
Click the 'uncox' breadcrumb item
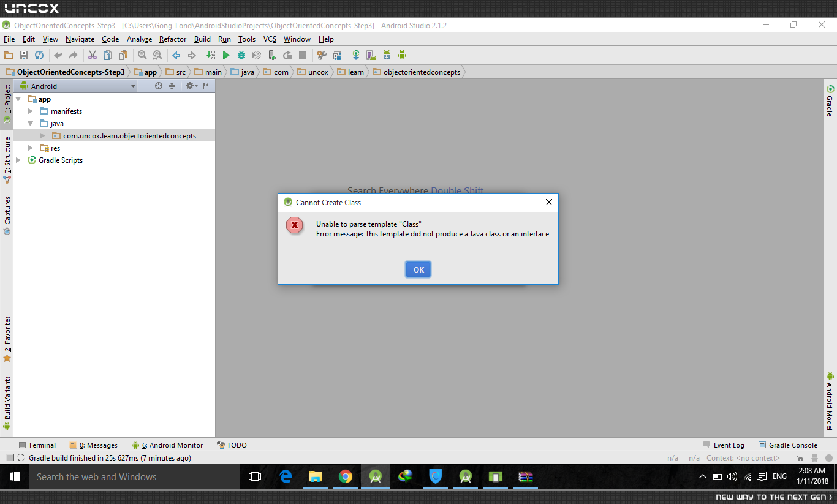tap(313, 72)
